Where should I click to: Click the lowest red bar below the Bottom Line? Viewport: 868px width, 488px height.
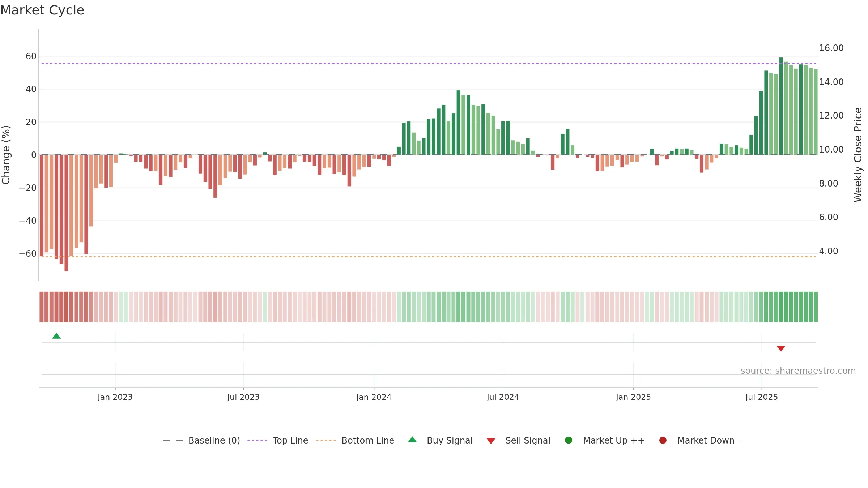[66, 213]
